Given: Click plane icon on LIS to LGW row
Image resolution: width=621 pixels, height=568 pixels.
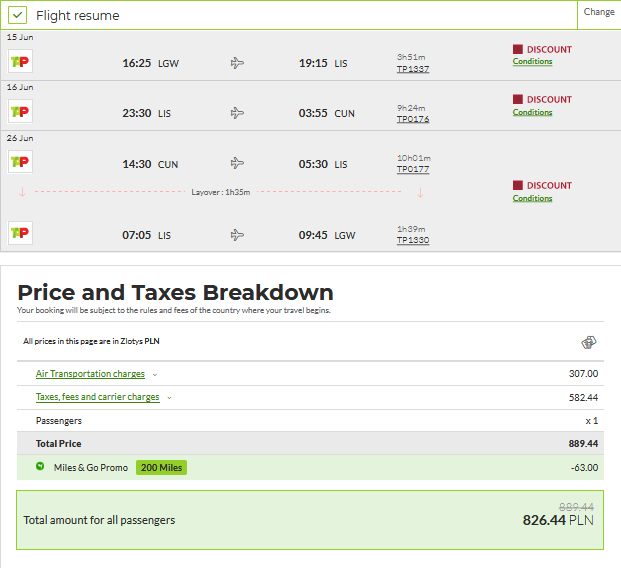Looking at the screenshot, I should coord(237,235).
